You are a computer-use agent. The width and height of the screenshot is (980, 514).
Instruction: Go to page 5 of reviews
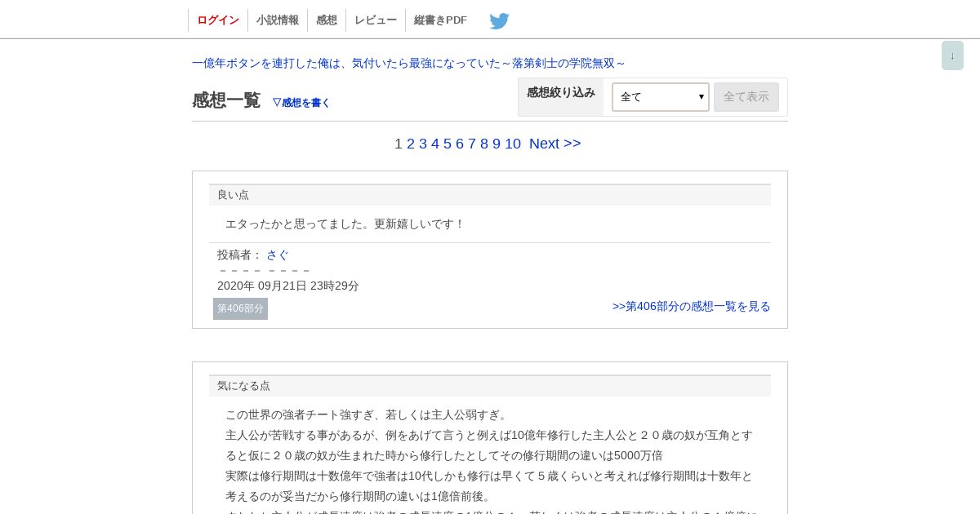point(448,144)
